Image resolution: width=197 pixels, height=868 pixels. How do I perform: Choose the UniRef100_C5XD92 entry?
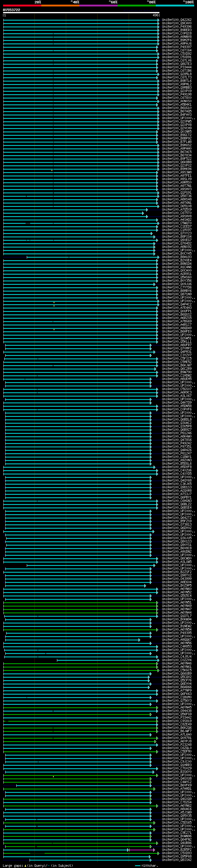tap(176, 54)
